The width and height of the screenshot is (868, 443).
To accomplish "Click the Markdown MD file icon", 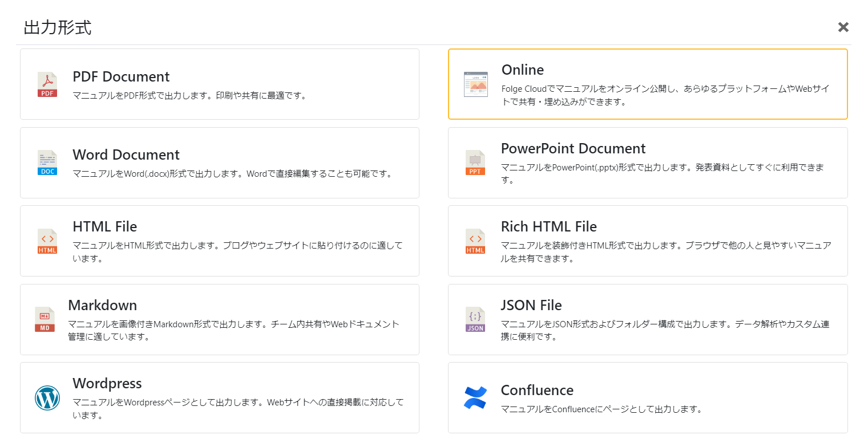I will point(45,319).
